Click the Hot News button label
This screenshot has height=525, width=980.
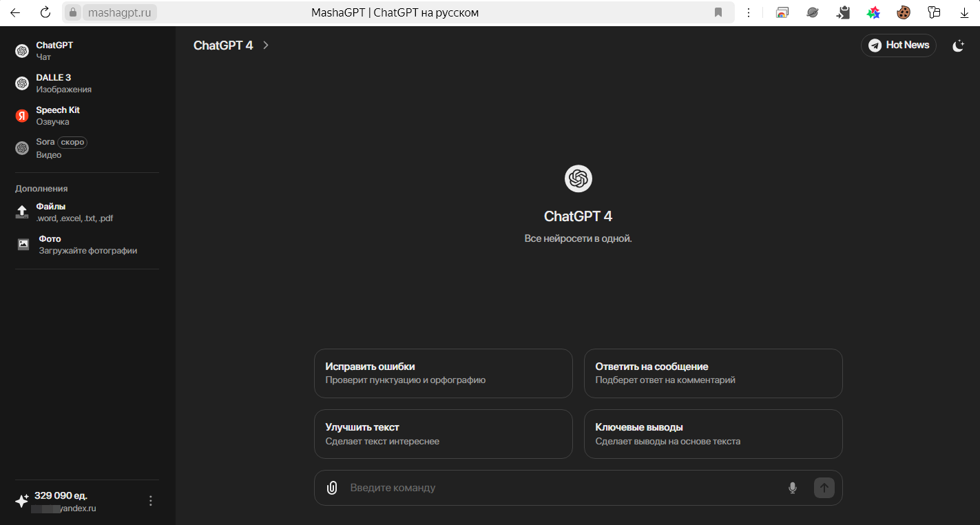click(x=908, y=45)
